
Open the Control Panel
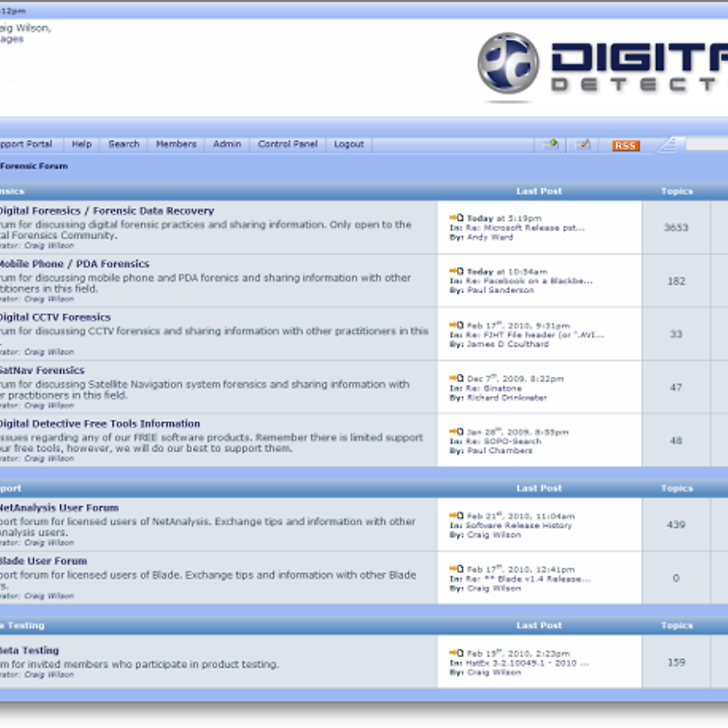click(288, 144)
